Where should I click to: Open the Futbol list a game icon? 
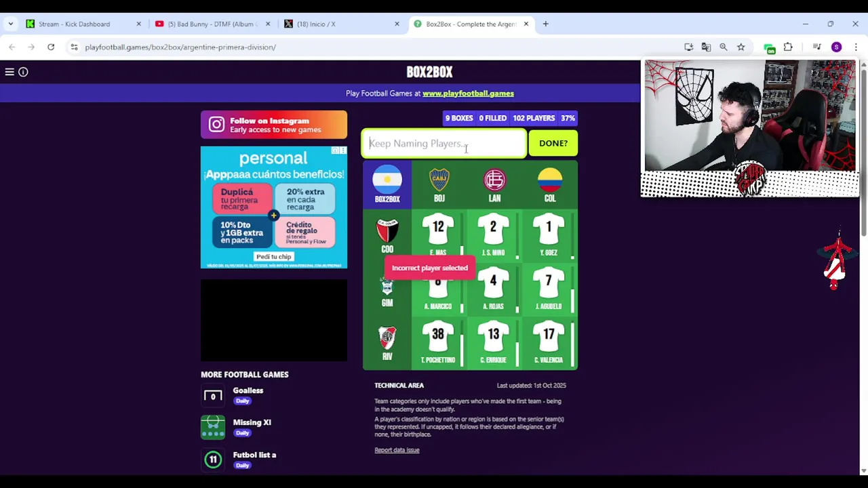pos(213,460)
